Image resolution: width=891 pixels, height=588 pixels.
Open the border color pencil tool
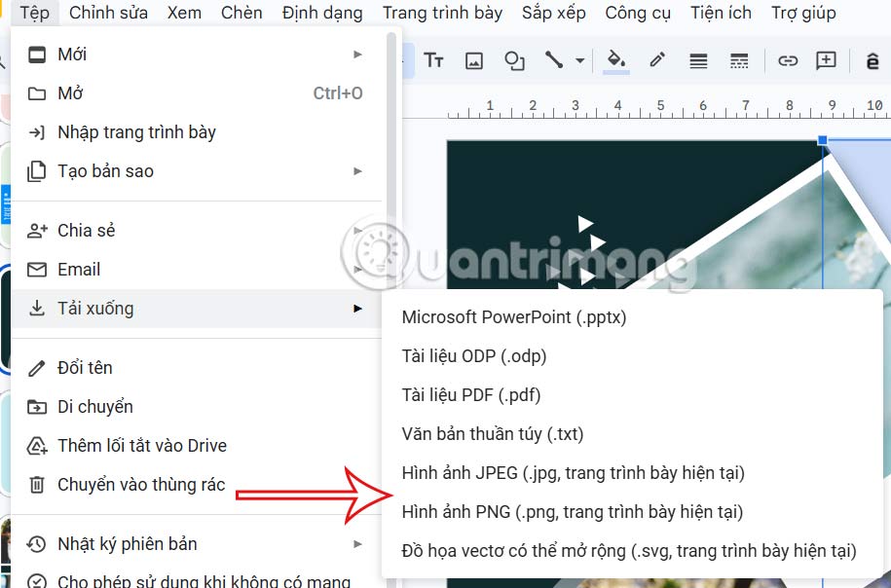coord(657,60)
